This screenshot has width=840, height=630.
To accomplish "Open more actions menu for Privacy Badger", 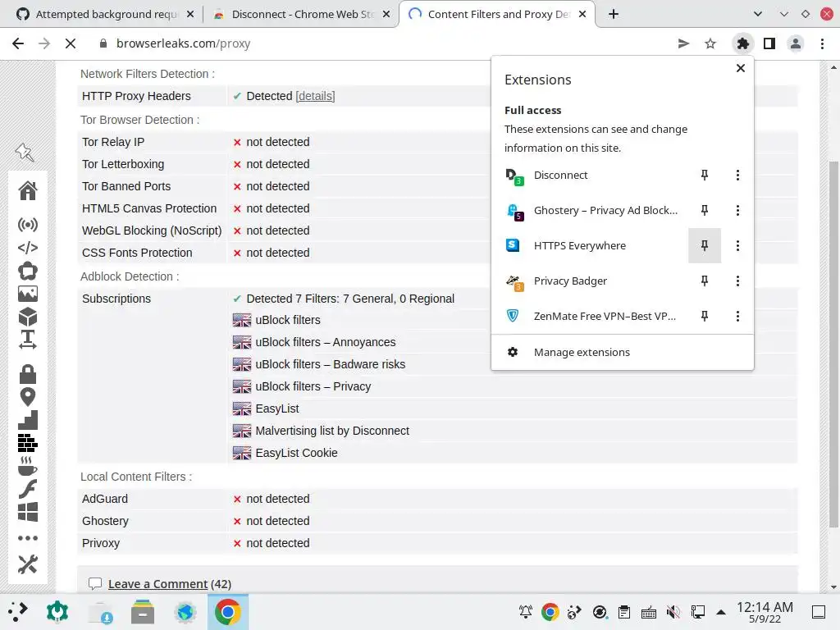I will 737,281.
